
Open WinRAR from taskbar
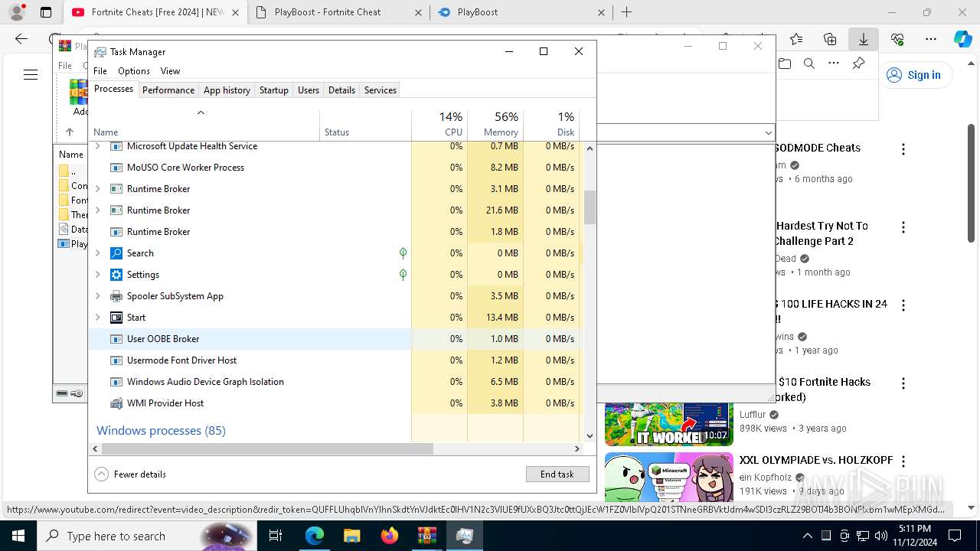point(426,536)
